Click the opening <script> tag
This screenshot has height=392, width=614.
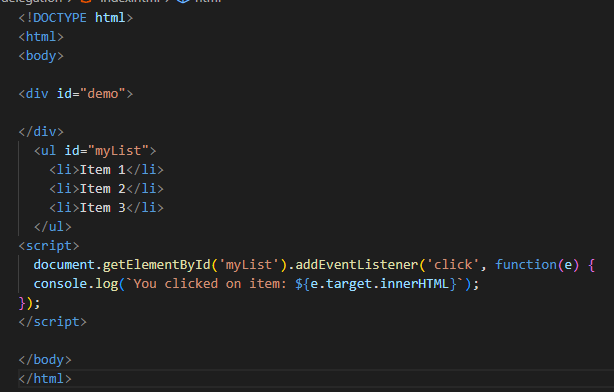[49, 246]
